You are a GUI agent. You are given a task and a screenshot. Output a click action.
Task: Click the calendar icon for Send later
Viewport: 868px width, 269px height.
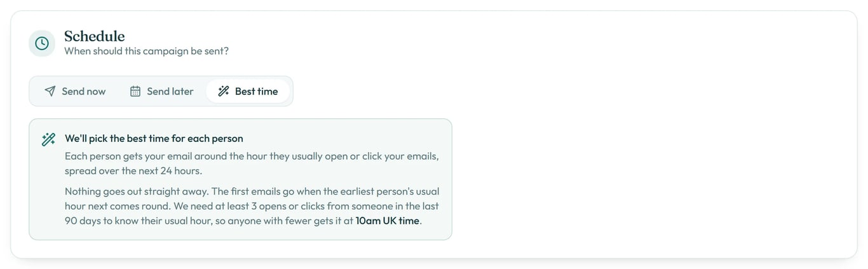coord(135,91)
